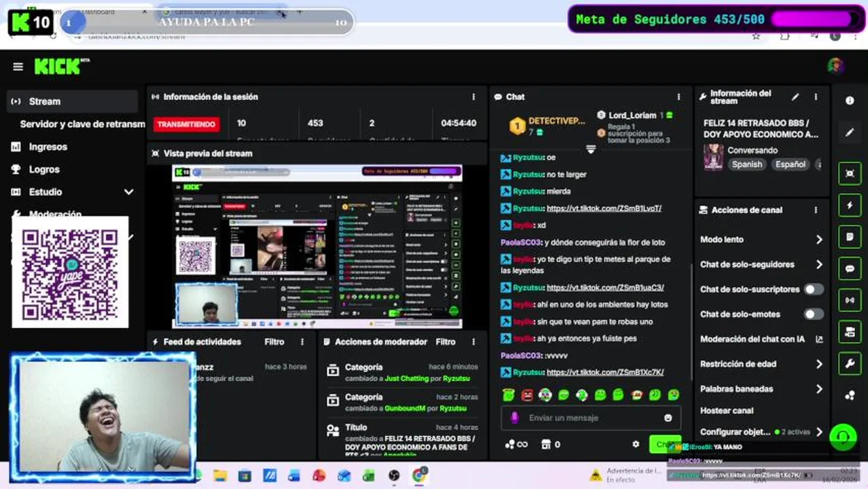The height and width of the screenshot is (489, 868).
Task: Open emoji picker in message box
Action: coord(668,418)
